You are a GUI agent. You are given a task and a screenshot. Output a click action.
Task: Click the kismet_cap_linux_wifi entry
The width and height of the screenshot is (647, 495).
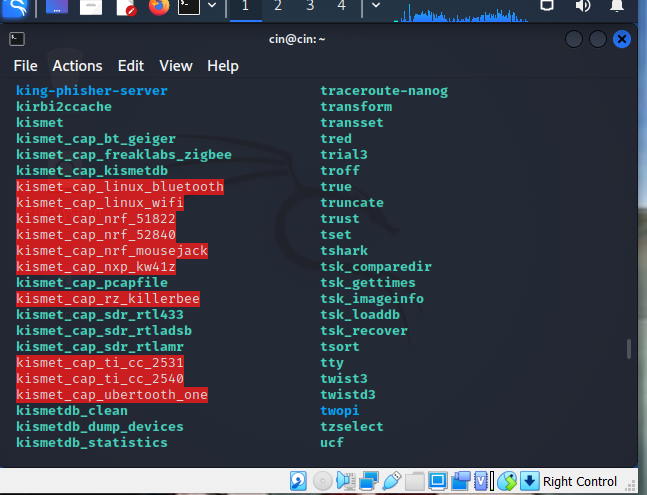point(100,203)
